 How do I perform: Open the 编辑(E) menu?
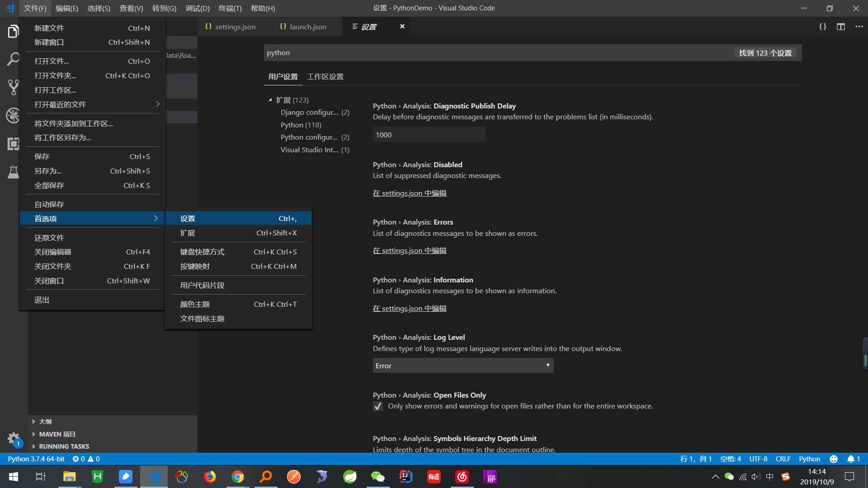(67, 8)
